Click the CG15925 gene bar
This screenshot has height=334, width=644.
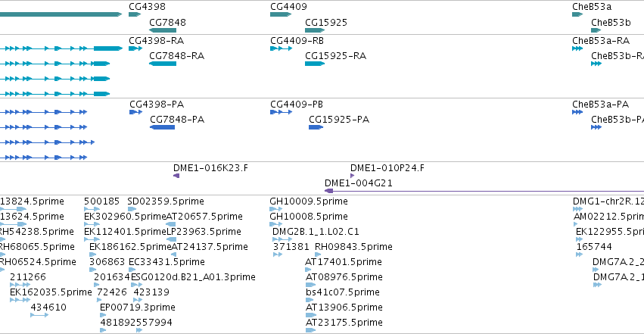click(315, 30)
